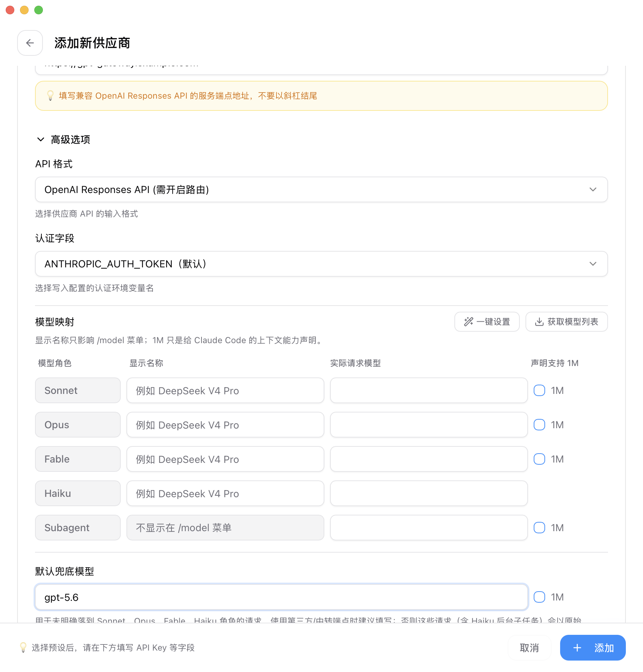
Task: Focus the Sonnet display name field
Action: click(225, 390)
